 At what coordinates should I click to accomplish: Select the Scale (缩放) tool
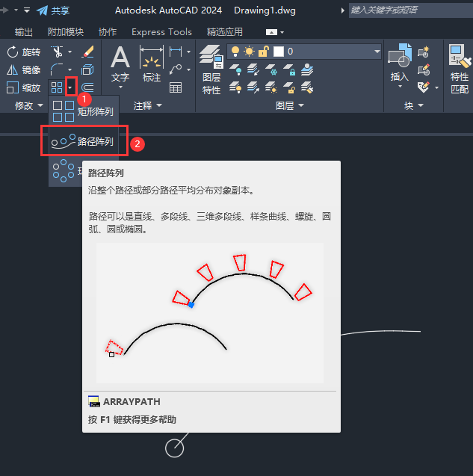coord(24,87)
